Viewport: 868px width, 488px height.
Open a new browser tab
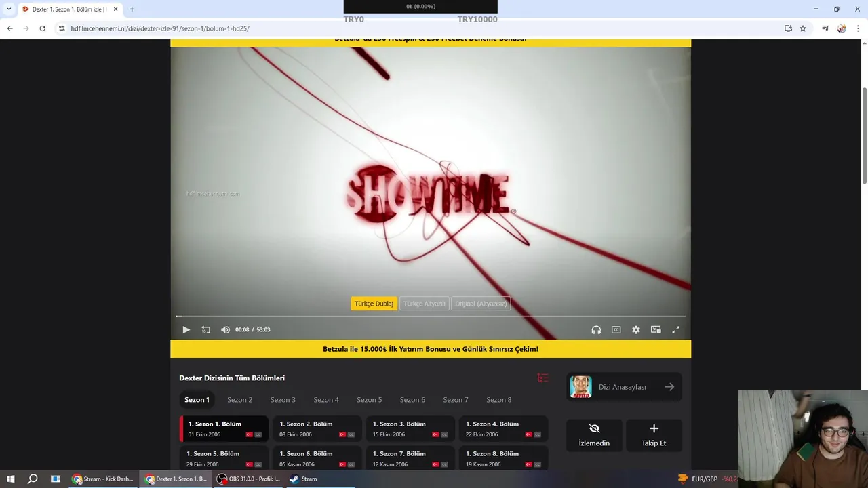(132, 9)
